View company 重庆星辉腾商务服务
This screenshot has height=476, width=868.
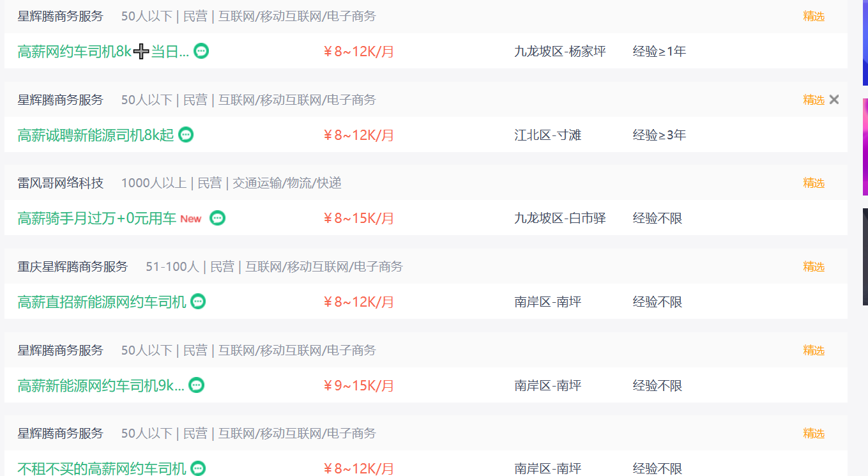click(x=73, y=266)
